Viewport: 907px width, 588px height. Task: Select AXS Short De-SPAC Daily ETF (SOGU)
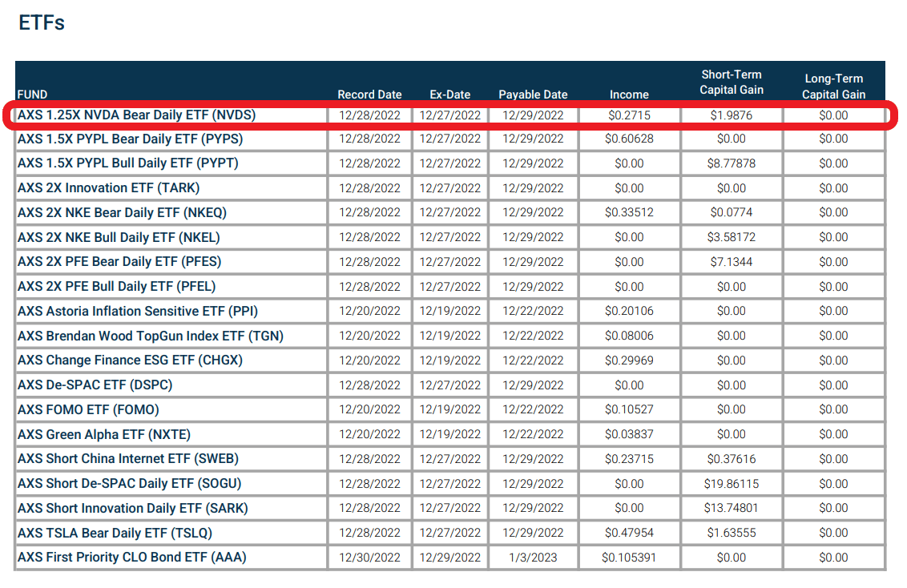[130, 483]
